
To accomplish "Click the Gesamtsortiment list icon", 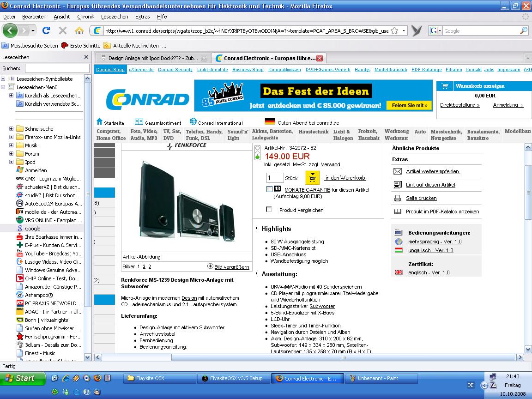I will (139, 122).
